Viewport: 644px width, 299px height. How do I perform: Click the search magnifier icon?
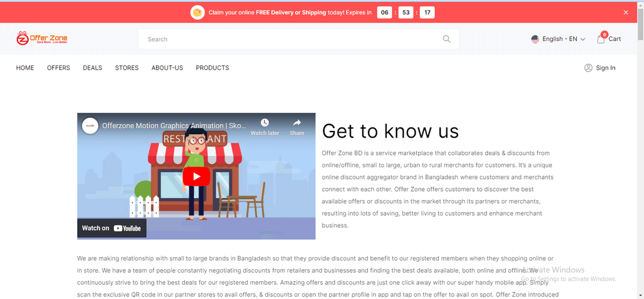(x=447, y=39)
